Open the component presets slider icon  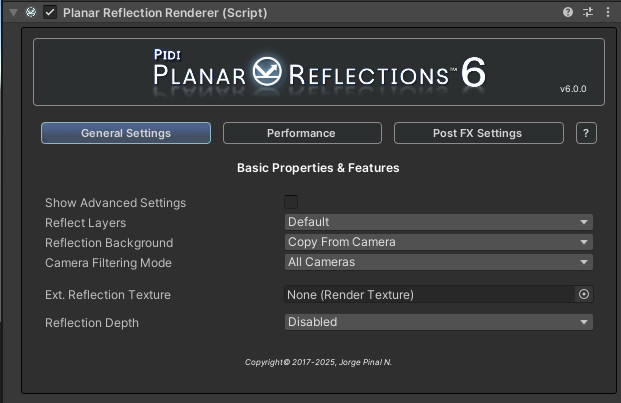tap(588, 12)
